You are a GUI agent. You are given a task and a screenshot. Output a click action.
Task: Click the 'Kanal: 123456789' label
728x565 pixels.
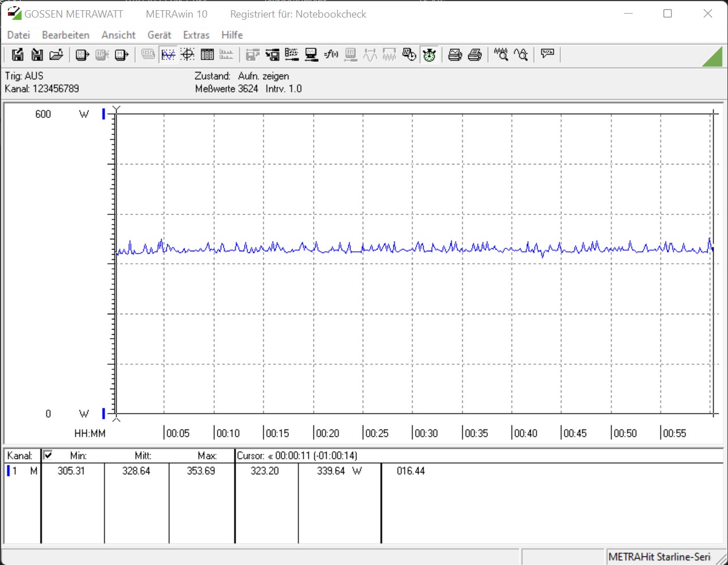(x=42, y=88)
